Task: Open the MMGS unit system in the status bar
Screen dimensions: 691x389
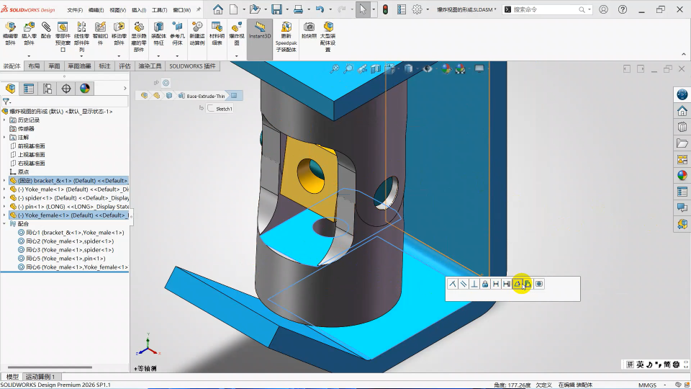Action: click(x=647, y=385)
